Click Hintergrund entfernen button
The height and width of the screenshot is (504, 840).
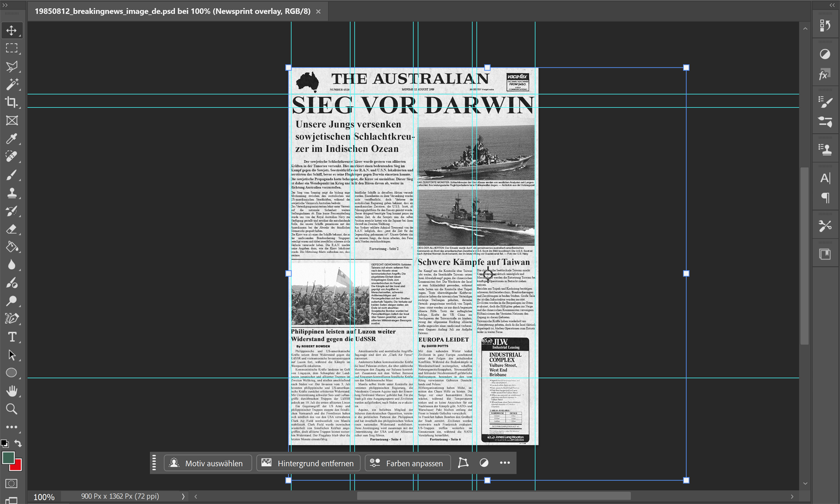[x=308, y=463]
